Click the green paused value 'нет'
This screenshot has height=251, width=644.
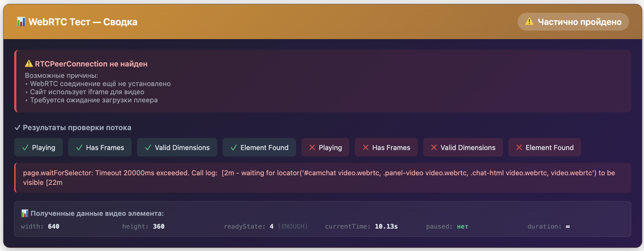tap(462, 227)
